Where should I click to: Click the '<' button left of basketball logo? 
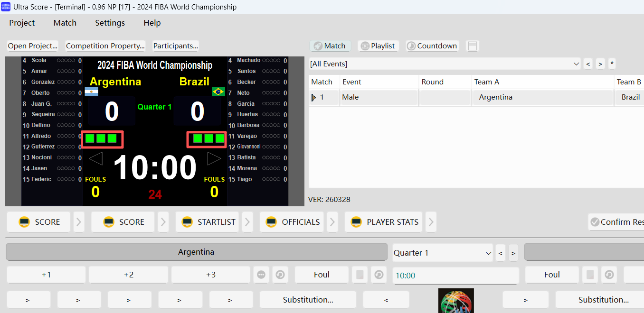click(386, 300)
